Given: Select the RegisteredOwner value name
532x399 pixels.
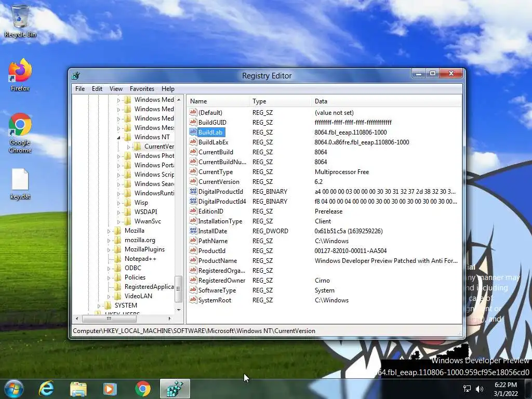Looking at the screenshot, I should click(221, 280).
